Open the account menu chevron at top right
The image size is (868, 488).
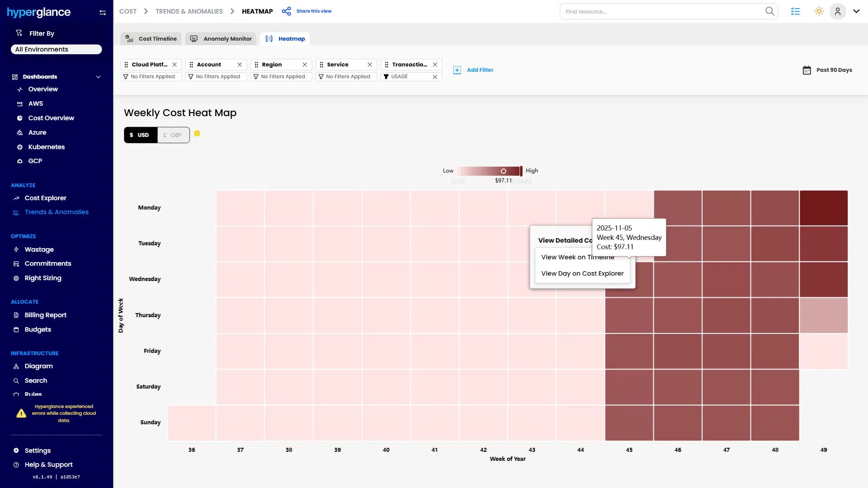click(x=857, y=11)
